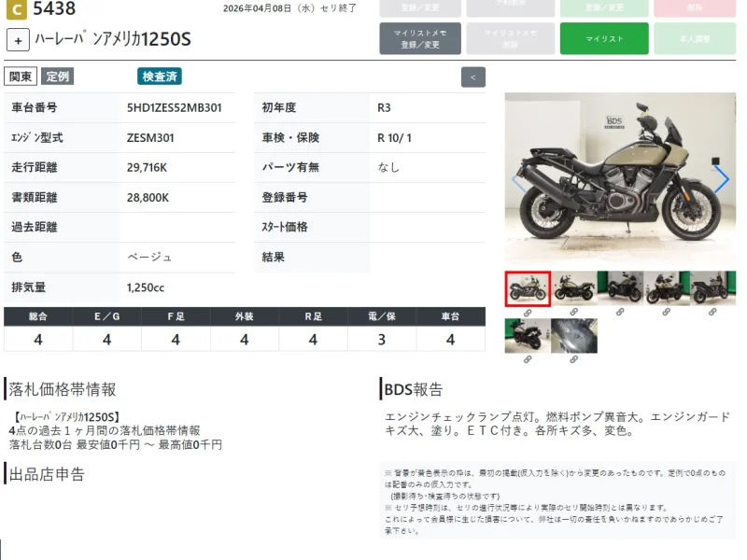
Task: Click the 総合 score column header
Action: pos(38,316)
